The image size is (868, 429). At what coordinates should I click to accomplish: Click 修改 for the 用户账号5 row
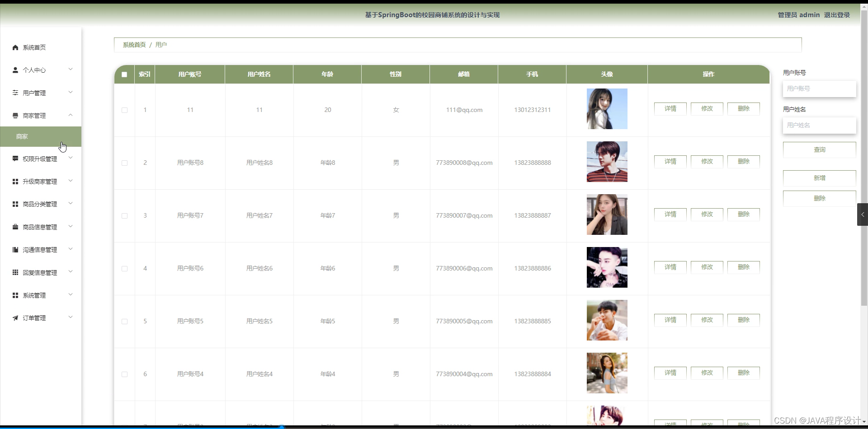click(x=707, y=320)
